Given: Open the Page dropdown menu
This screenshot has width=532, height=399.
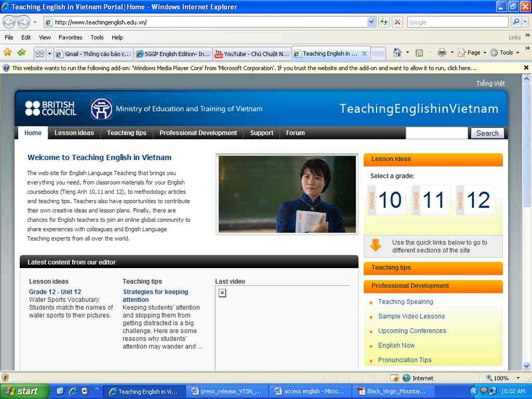Looking at the screenshot, I should 470,53.
